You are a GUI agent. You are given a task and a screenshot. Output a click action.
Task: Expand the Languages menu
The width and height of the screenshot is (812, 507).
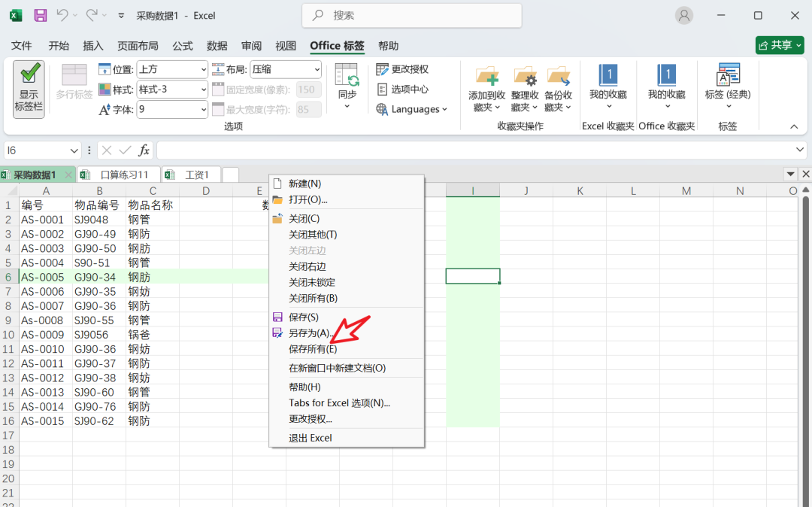[x=412, y=109]
